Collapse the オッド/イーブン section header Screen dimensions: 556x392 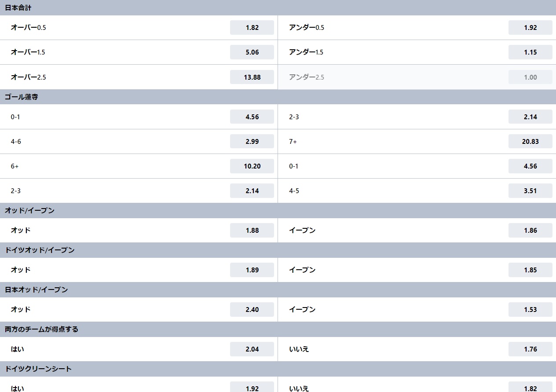point(278,210)
